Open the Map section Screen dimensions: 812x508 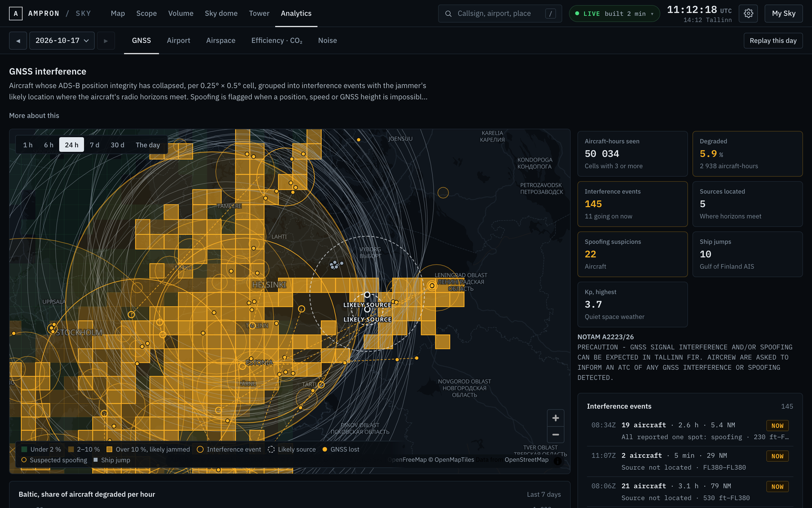click(118, 13)
